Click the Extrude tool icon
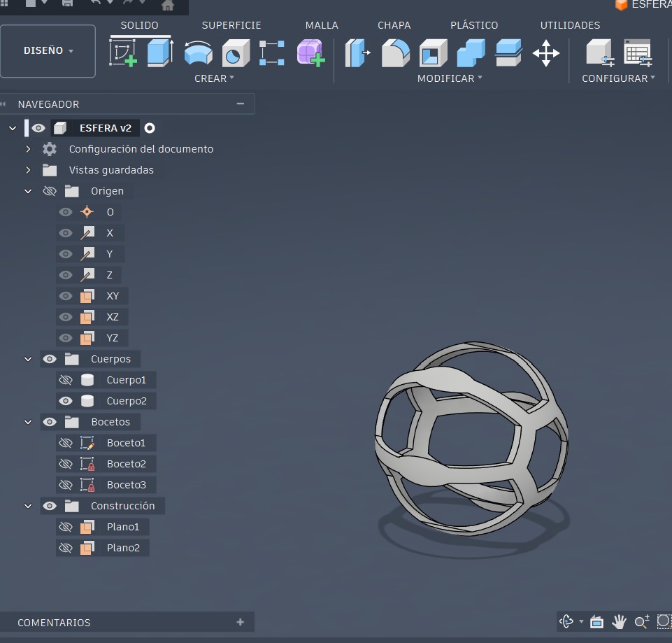Viewport: 672px width, 643px height. click(160, 53)
